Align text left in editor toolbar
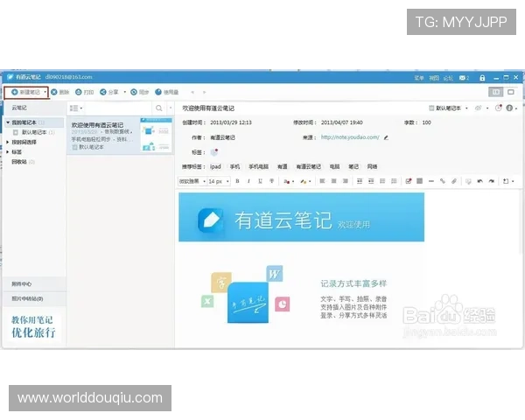Image resolution: width=525 pixels, height=420 pixels. (322, 181)
